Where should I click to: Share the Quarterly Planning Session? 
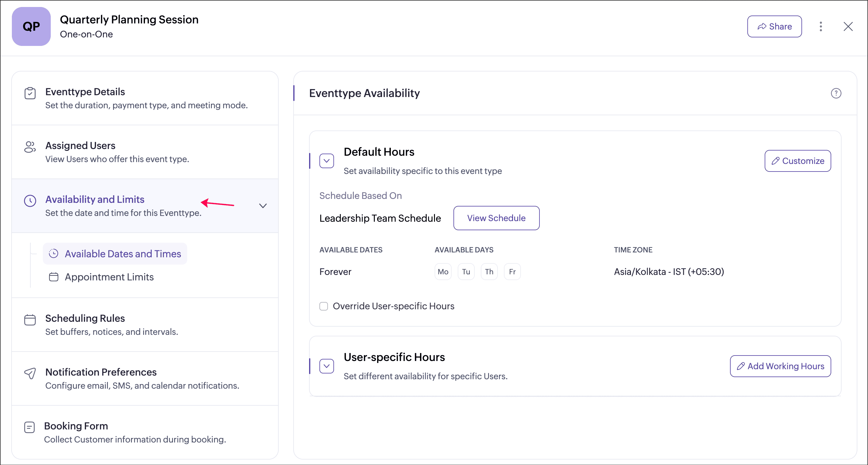[774, 26]
